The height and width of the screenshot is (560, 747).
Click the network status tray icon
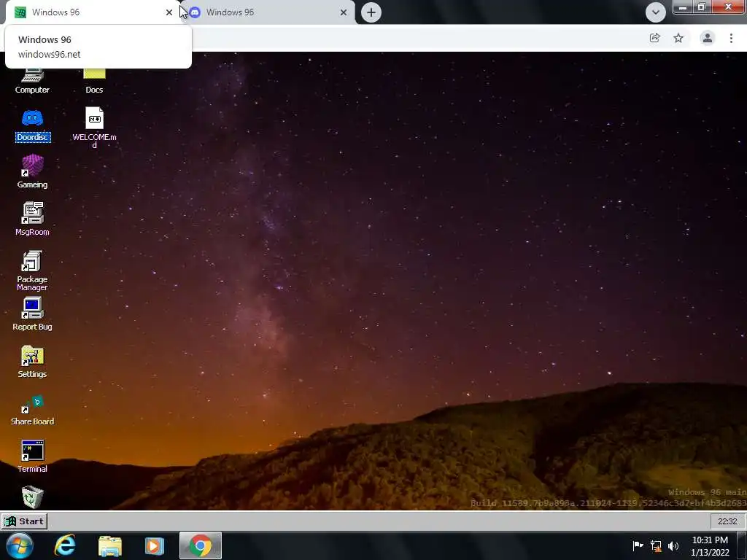point(656,546)
